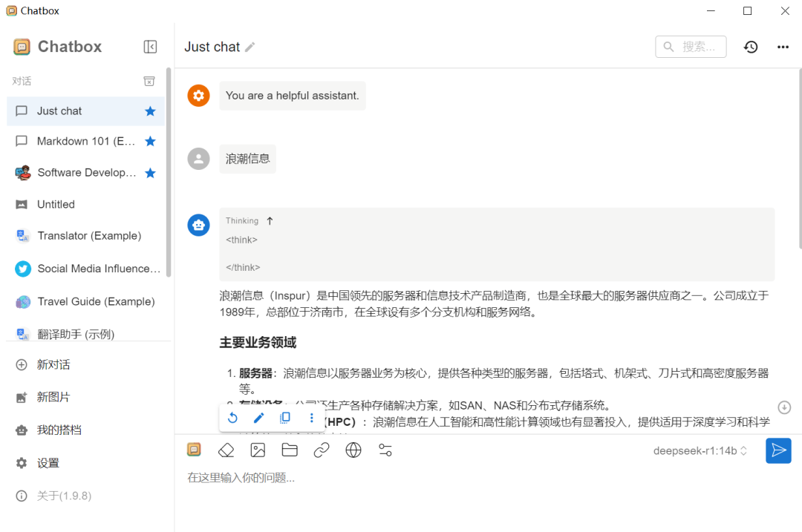Select Travel Guide (Example) conversation
Screen dimensions: 802x532
(x=96, y=301)
